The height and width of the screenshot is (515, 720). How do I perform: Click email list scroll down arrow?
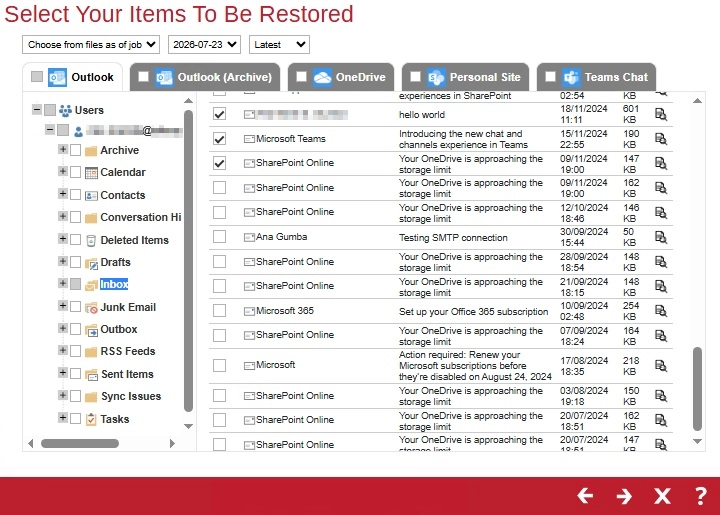pyautogui.click(x=697, y=441)
